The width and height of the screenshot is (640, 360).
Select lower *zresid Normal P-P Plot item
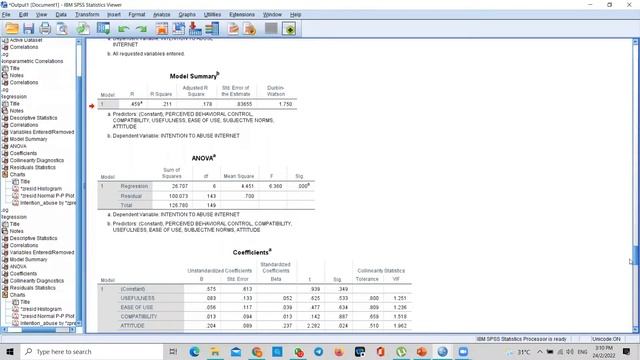[x=47, y=316]
